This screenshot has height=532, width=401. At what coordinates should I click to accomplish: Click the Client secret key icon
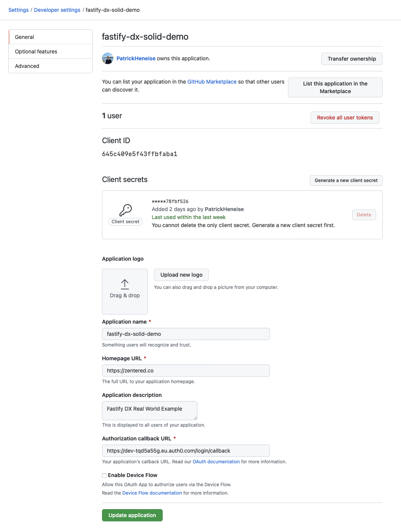[x=125, y=210]
